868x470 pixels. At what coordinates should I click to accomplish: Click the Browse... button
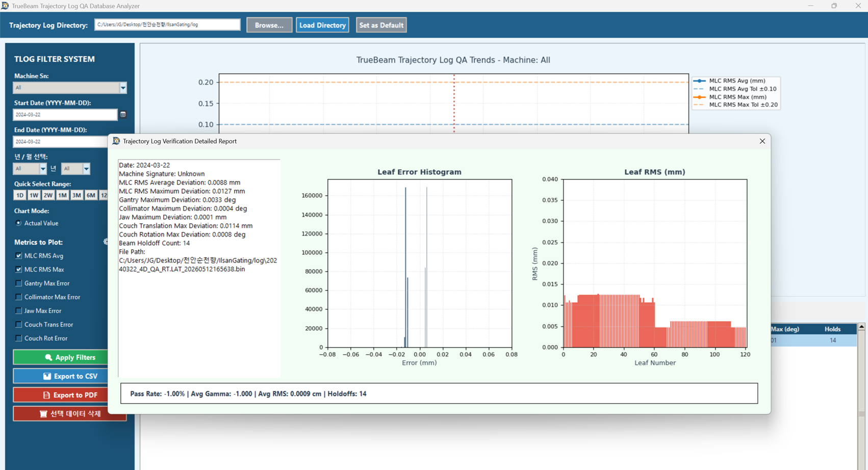coord(269,25)
